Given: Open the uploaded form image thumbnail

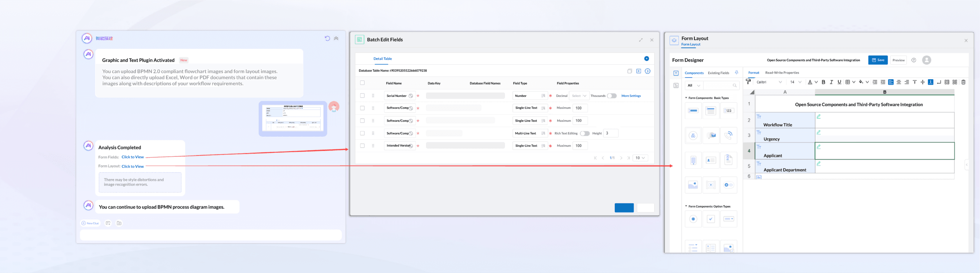Looking at the screenshot, I should [x=293, y=118].
